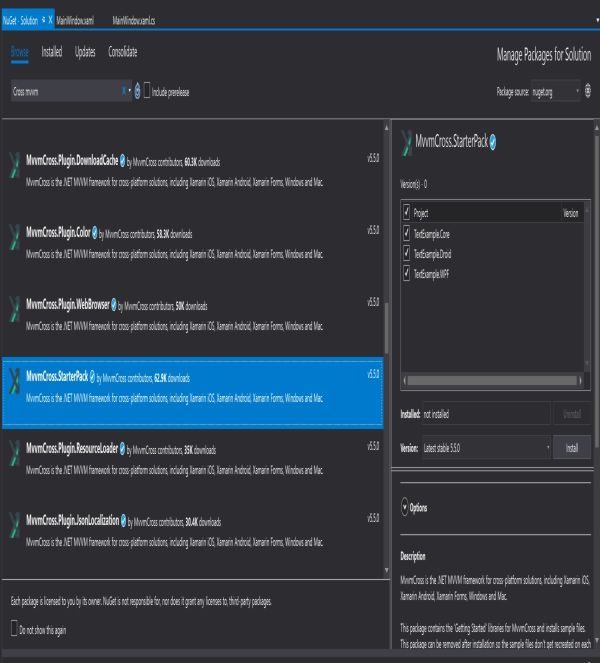Click the refresh icon next to search box

tap(137, 91)
